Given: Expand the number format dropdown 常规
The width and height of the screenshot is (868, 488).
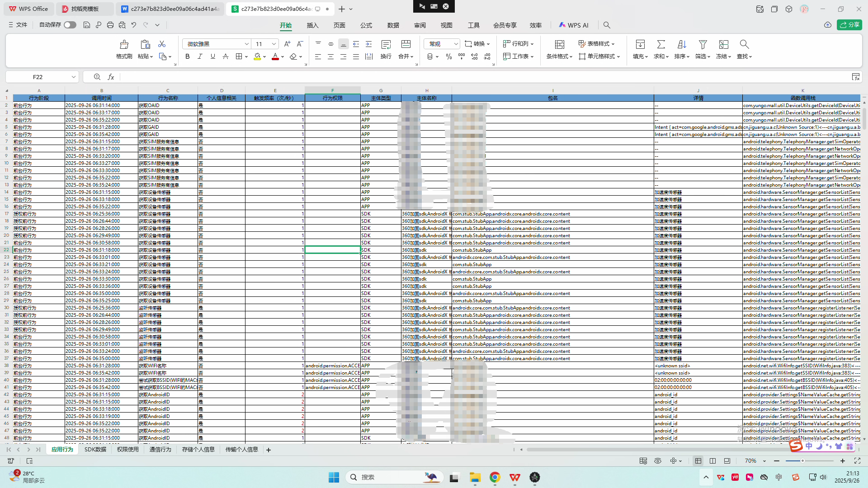Looking at the screenshot, I should (x=456, y=44).
